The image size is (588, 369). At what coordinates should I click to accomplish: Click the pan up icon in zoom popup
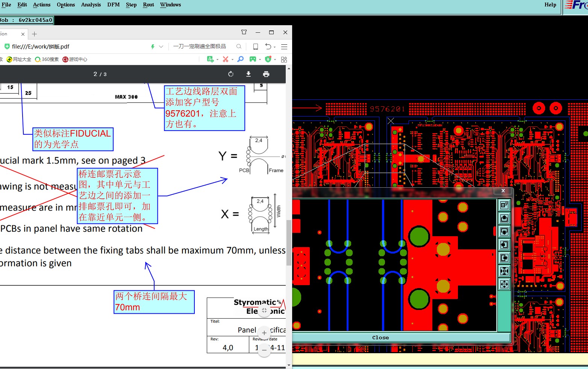504,218
